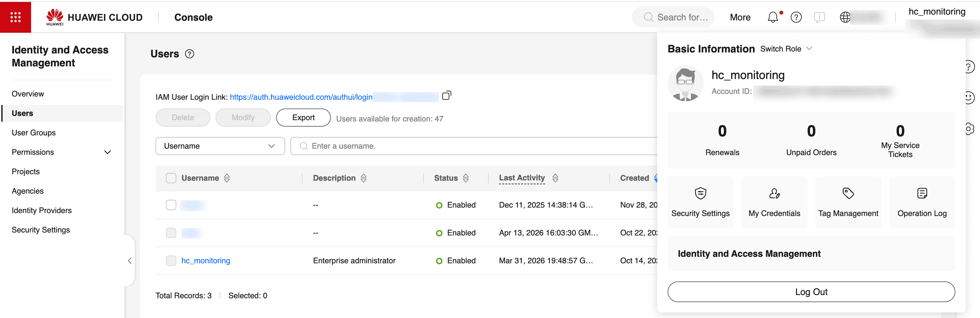The width and height of the screenshot is (980, 318).
Task: Open the notifications bell
Action: pos(772,17)
